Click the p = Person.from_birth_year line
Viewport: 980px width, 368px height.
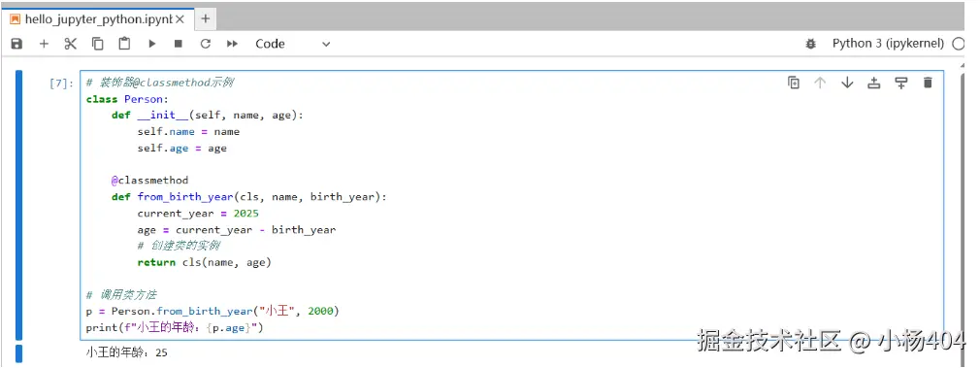click(212, 311)
